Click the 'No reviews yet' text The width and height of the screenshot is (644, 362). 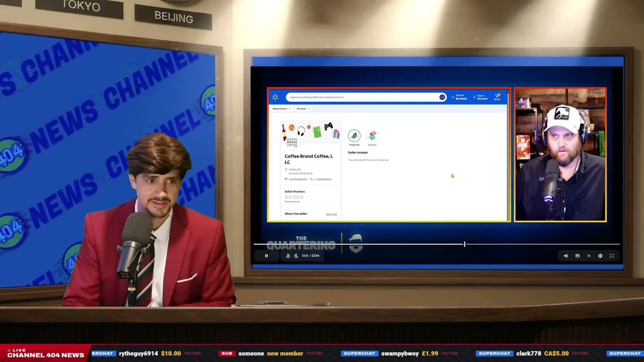(292, 202)
